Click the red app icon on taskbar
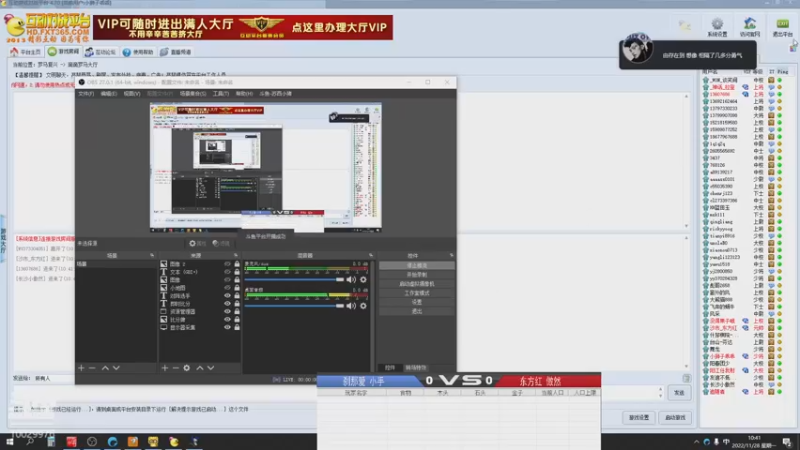This screenshot has height=450, width=800. (x=71, y=442)
